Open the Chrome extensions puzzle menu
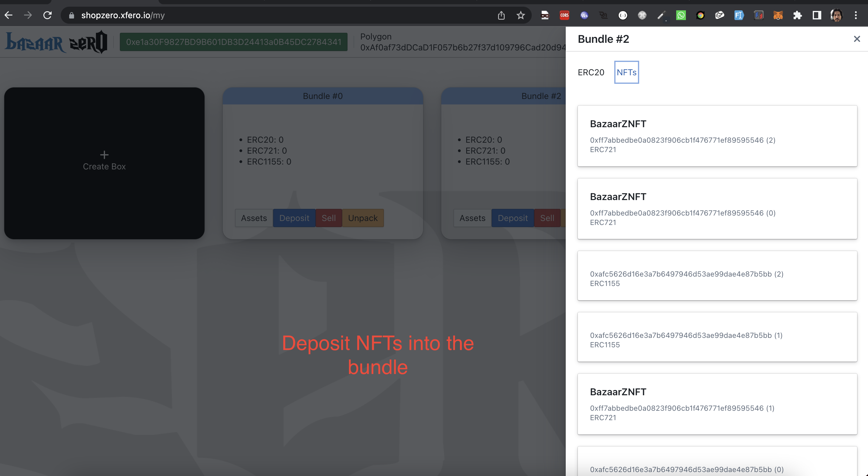The width and height of the screenshot is (868, 476). coord(797,15)
